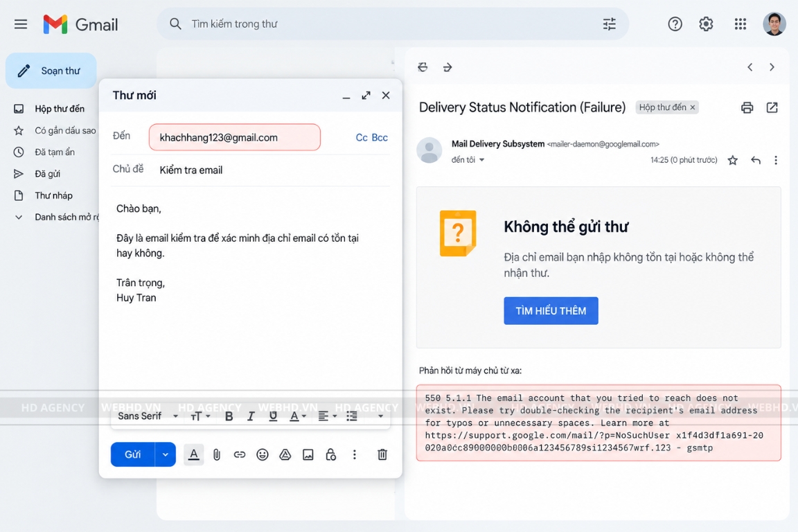The height and width of the screenshot is (532, 798).
Task: Insert a link
Action: pos(239,454)
